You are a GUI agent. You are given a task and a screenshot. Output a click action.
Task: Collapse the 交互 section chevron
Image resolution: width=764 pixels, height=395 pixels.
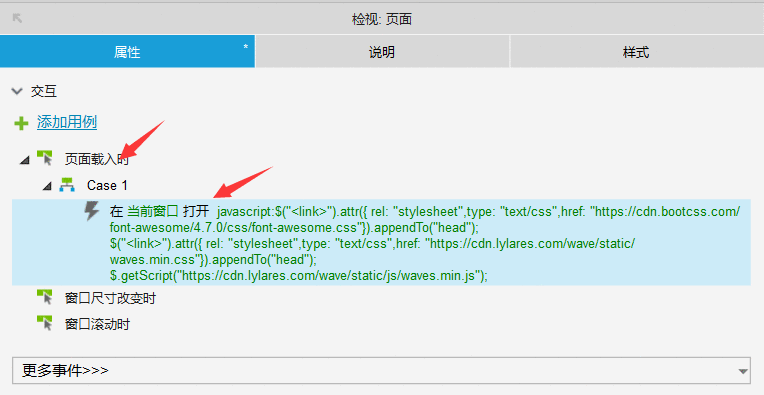(x=17, y=91)
